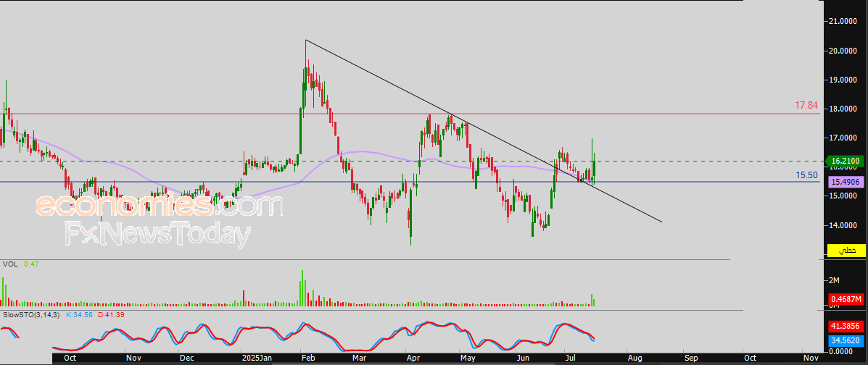Click the red 0.4687M volume tag
The width and height of the screenshot is (868, 365).
click(x=846, y=300)
